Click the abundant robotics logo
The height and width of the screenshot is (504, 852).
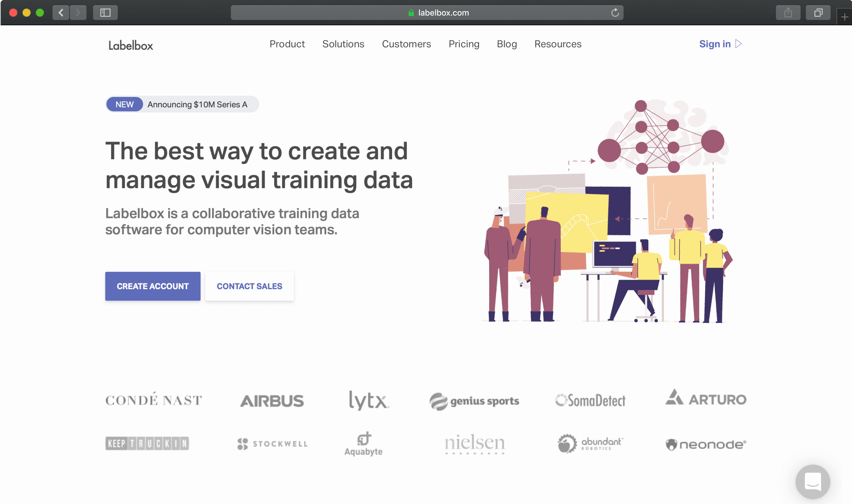590,443
